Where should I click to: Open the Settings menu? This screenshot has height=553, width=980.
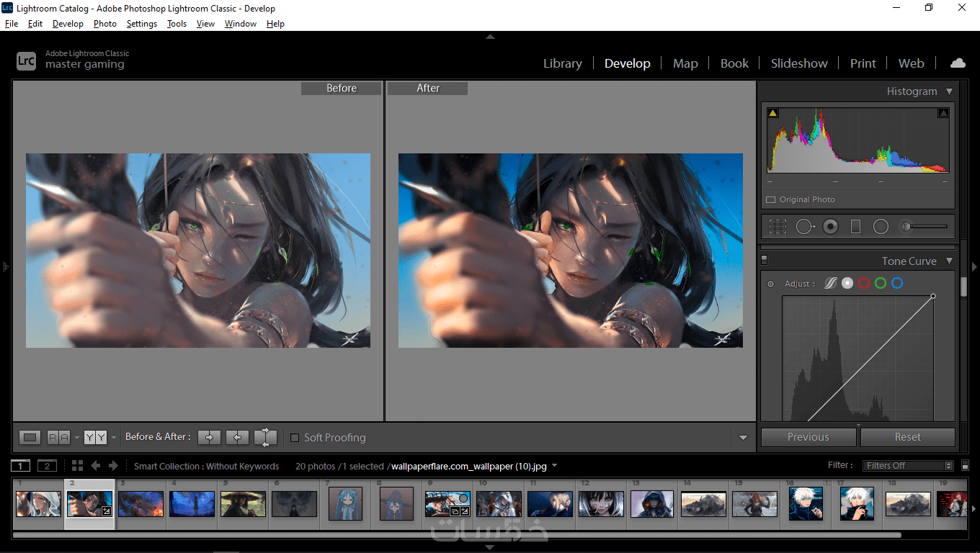coord(141,24)
